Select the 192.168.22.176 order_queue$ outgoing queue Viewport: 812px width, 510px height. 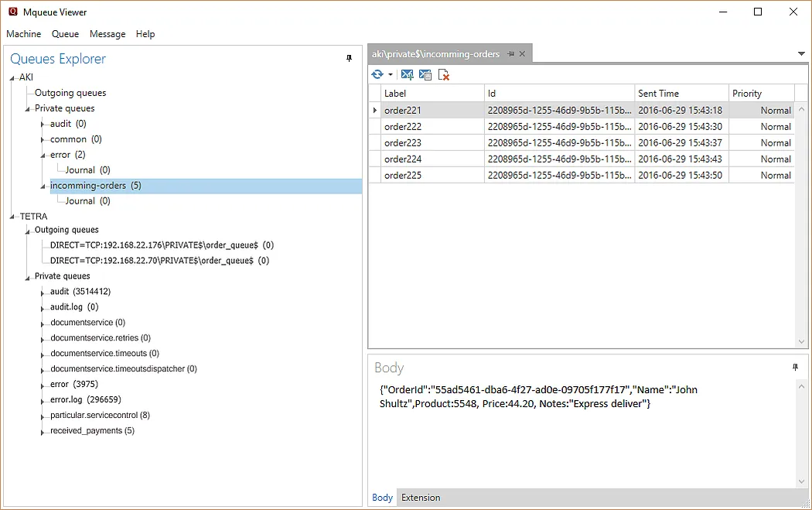[x=162, y=245]
